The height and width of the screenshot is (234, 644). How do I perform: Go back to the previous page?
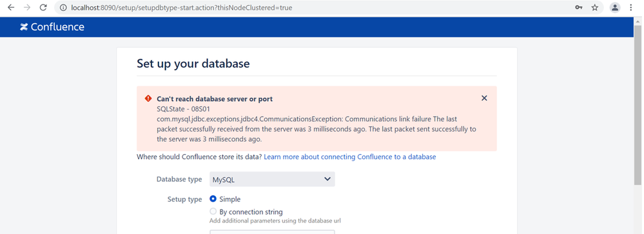[x=11, y=7]
